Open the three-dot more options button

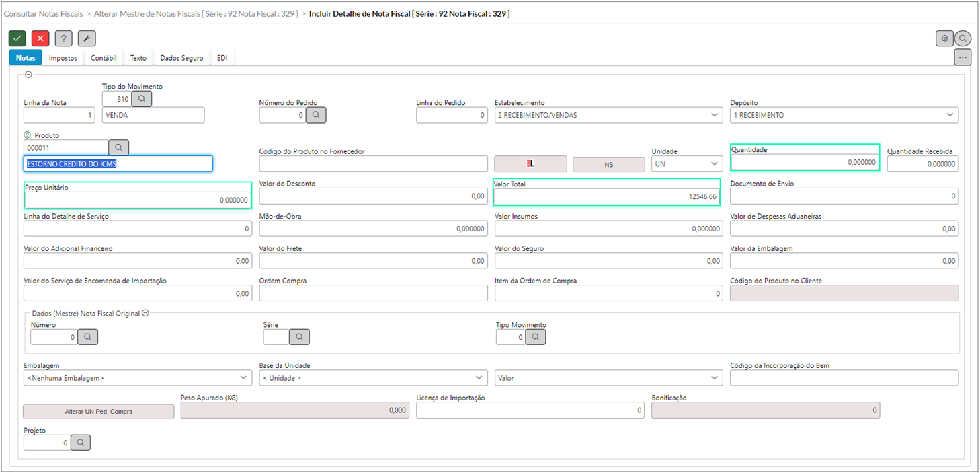point(963,57)
